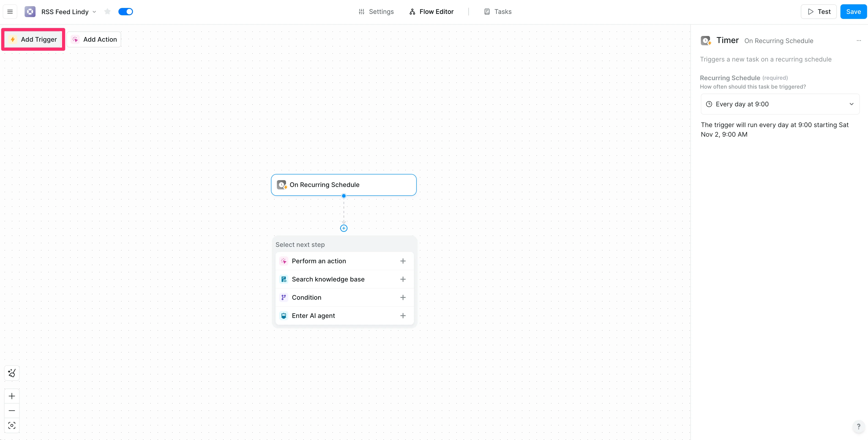The width and height of the screenshot is (868, 440).
Task: Fit flow to view icon
Action: 12,425
